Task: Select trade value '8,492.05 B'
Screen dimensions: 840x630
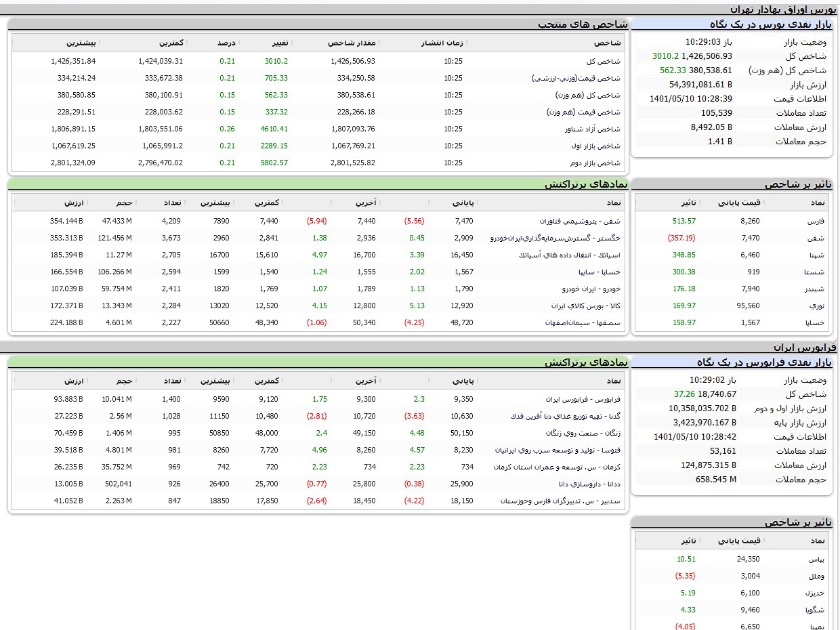Action: click(x=711, y=127)
